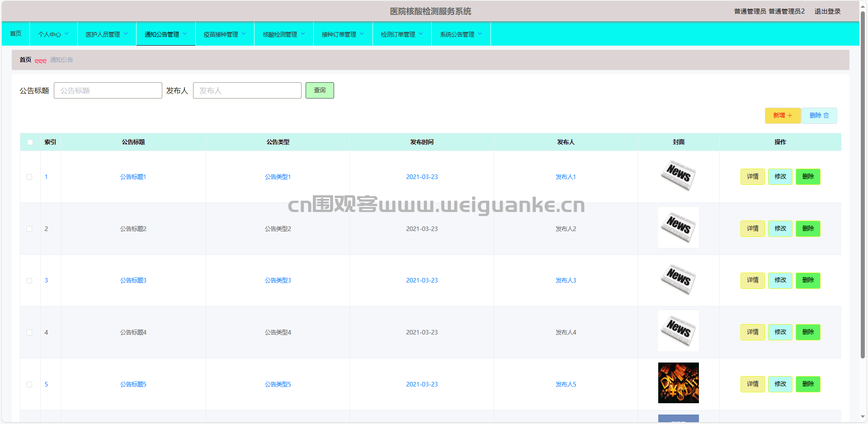Open the dark currency cover image of row 5
Screen dimensions: 868x424
(x=678, y=383)
